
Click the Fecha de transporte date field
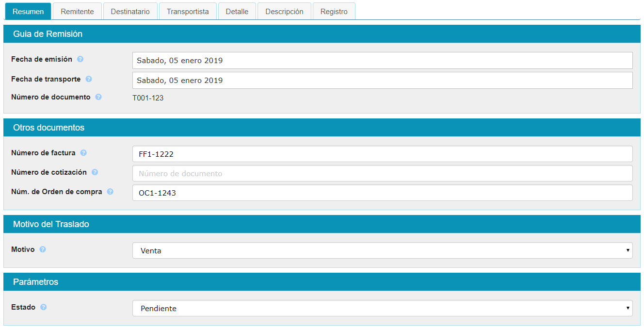[x=382, y=81]
